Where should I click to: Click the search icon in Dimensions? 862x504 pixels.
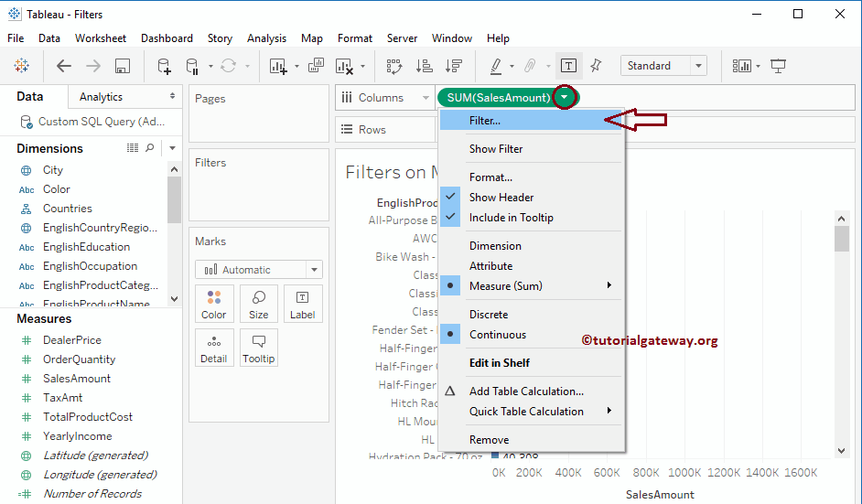(149, 148)
